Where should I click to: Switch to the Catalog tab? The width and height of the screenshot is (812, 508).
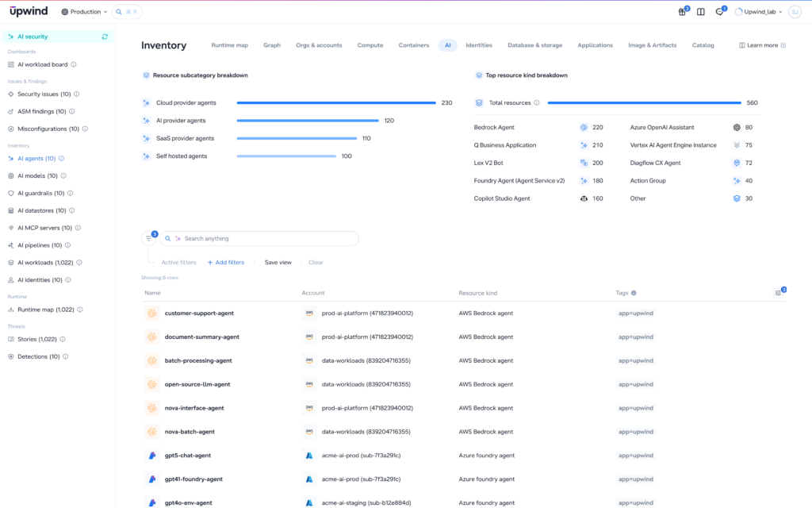(x=703, y=45)
